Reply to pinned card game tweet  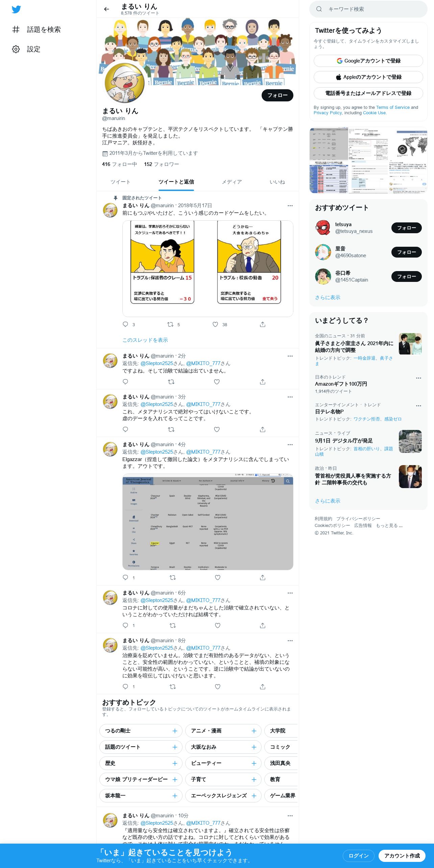click(x=125, y=324)
